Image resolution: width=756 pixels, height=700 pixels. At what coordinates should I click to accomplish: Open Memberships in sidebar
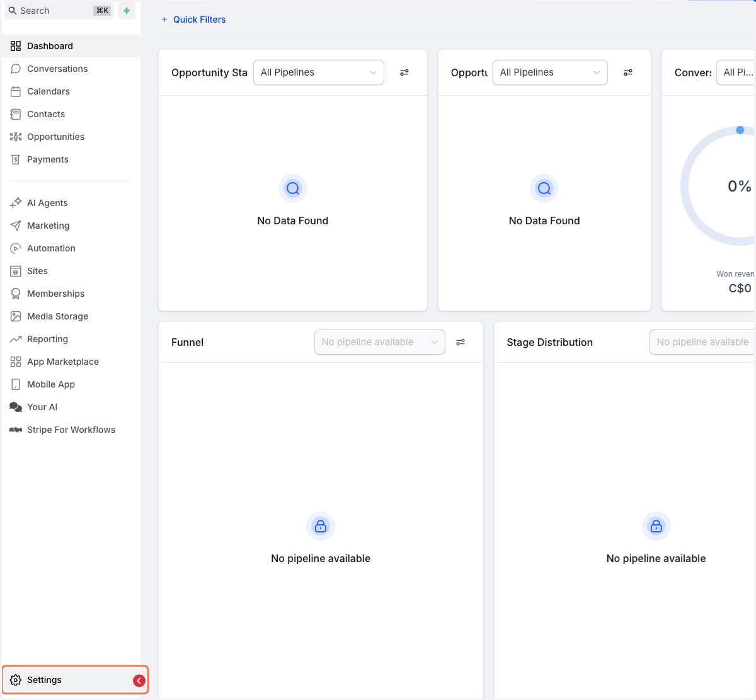pyautogui.click(x=71, y=294)
